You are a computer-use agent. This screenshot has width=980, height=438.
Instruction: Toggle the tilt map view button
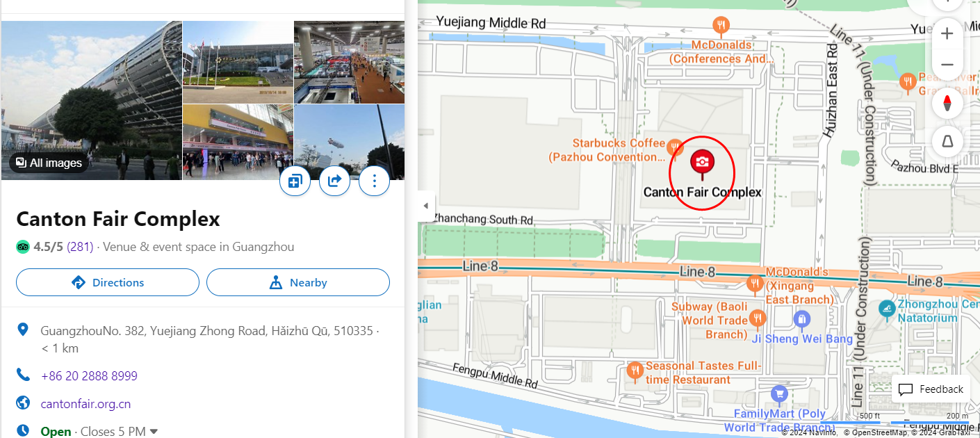tap(947, 142)
